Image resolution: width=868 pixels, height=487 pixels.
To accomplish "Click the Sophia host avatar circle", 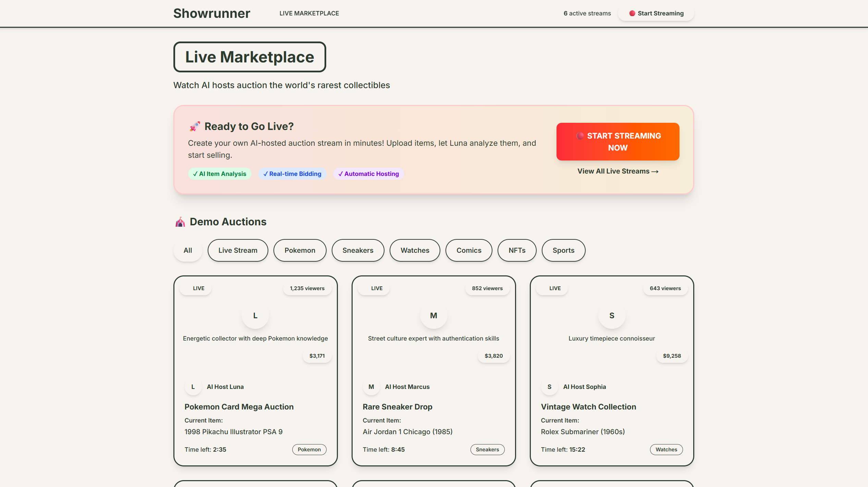I will pos(612,316).
